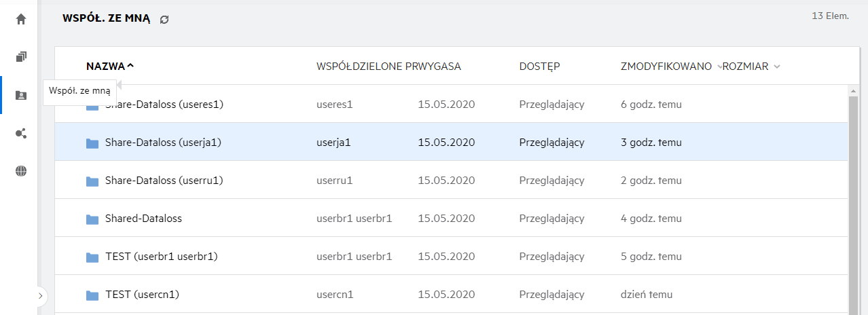Select the Shared with Me sidebar icon
The height and width of the screenshot is (315, 868).
click(21, 95)
